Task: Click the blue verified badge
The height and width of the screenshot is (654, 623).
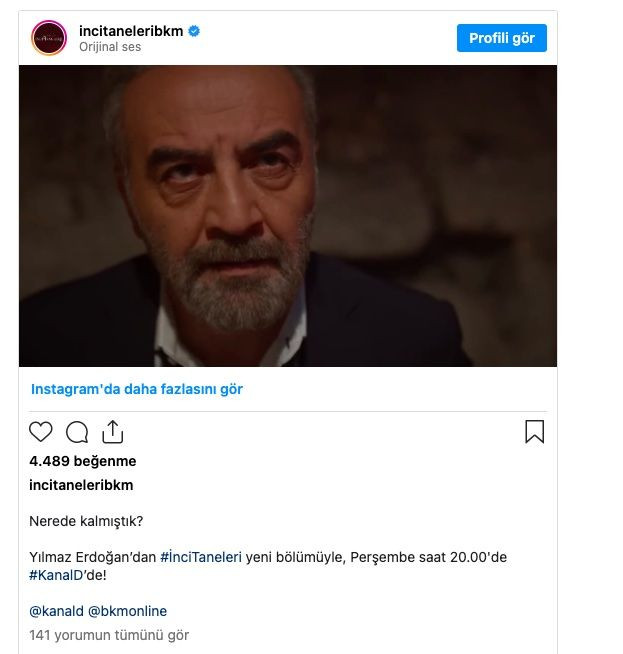Action: pyautogui.click(x=195, y=31)
